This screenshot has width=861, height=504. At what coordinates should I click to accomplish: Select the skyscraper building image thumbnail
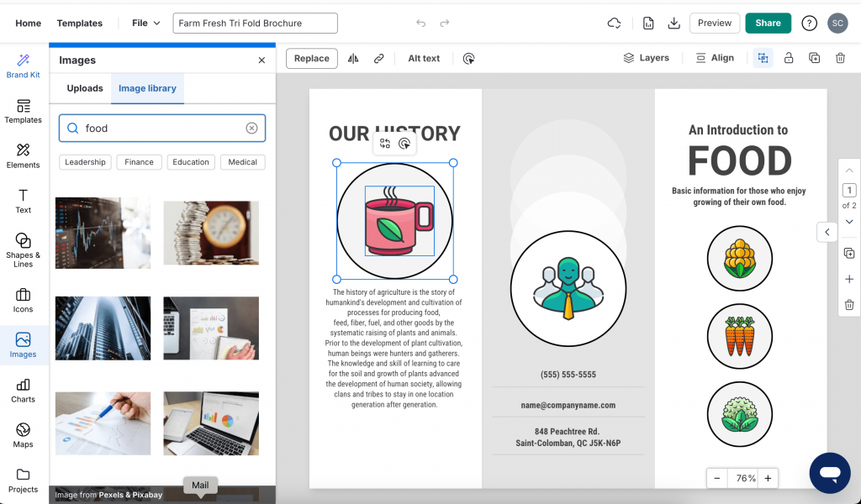click(x=103, y=328)
